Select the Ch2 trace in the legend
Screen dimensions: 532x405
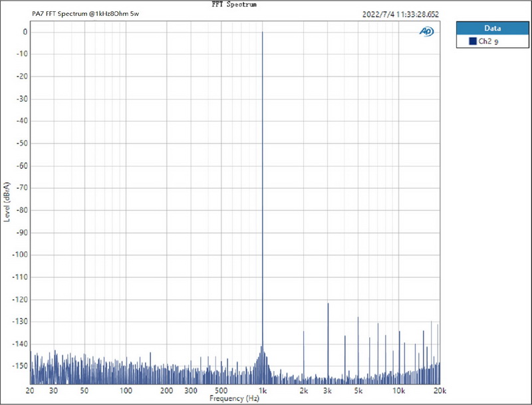488,42
